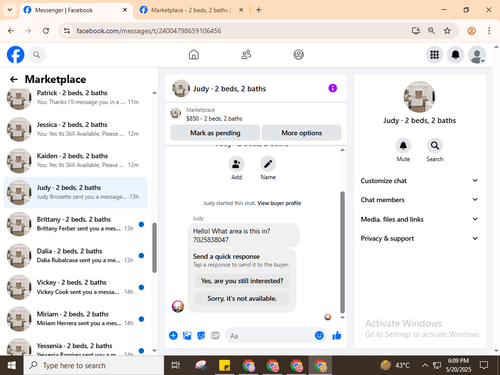
Task: Open the site information icon in address bar
Action: 67,31
